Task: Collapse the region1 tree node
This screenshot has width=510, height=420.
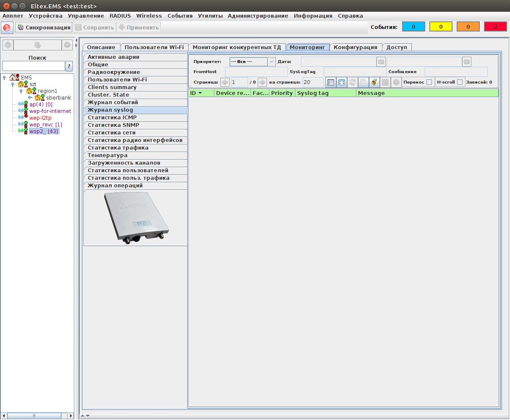Action: pyautogui.click(x=21, y=91)
